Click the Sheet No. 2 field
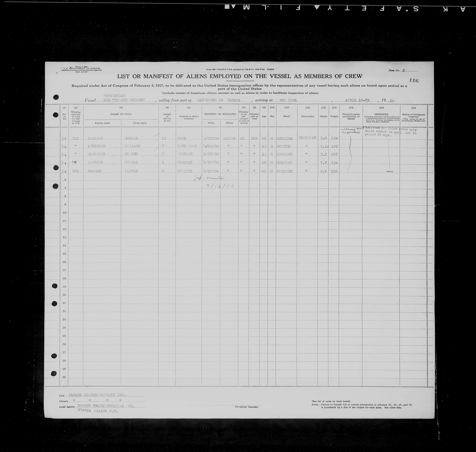Viewport: 476px width, 452px height. [x=403, y=70]
